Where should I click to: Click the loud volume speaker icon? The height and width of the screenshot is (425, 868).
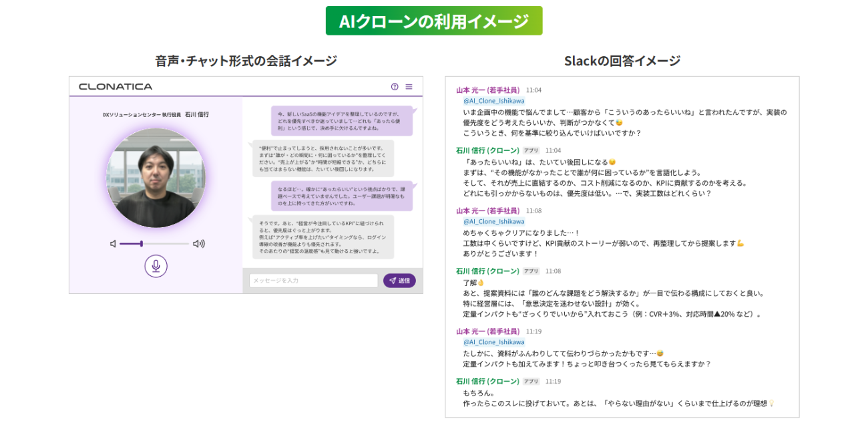198,244
